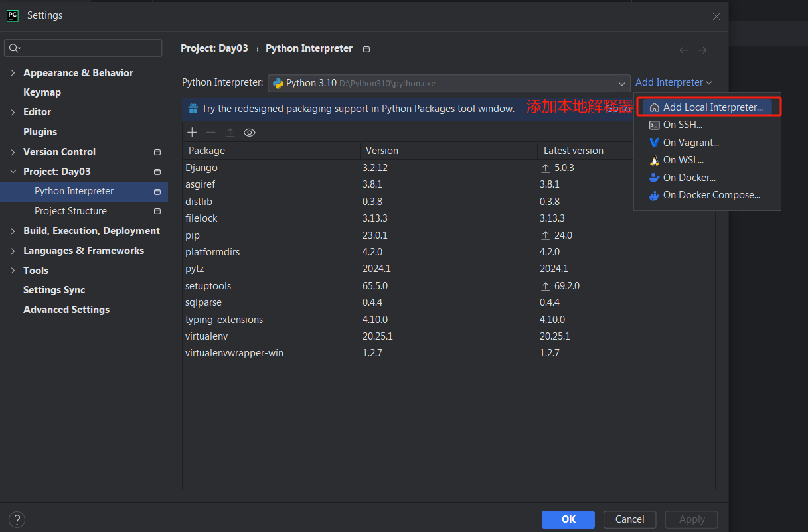Screen dimensions: 808x532
Task: Choose On Docker... menu entry
Action: tap(708, 178)
